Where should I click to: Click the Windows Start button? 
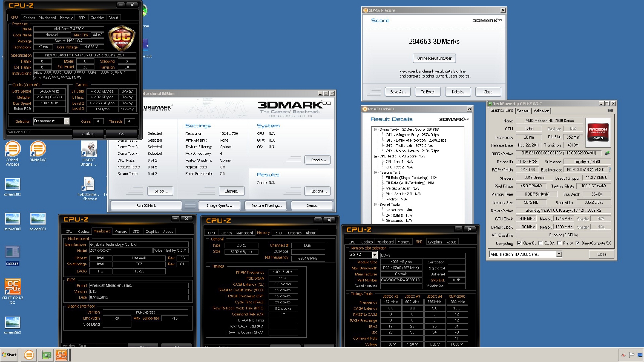click(x=9, y=355)
